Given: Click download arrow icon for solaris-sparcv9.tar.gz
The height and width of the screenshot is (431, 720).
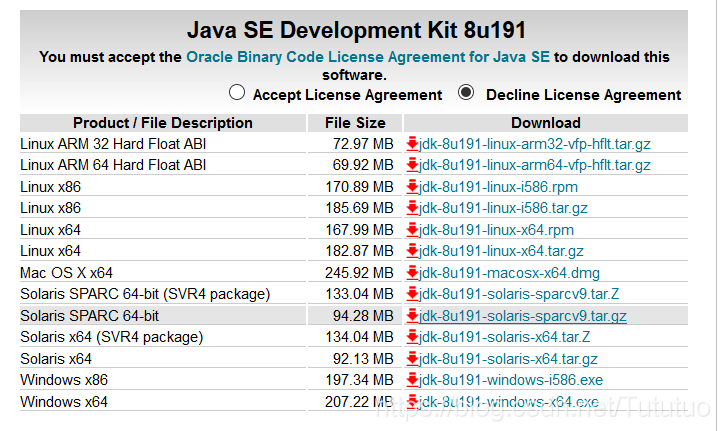Looking at the screenshot, I should pos(412,315).
